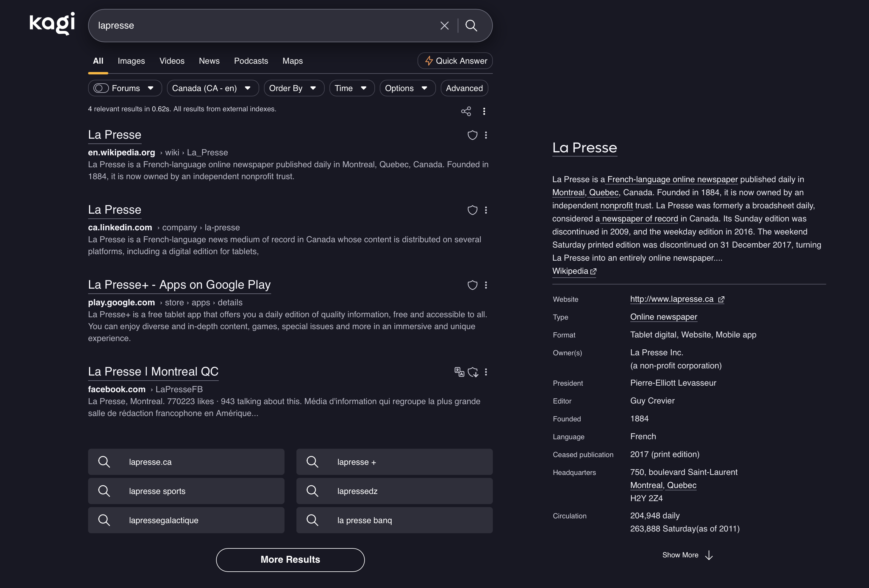Open the Wikipedia source link in panel

pos(574,271)
